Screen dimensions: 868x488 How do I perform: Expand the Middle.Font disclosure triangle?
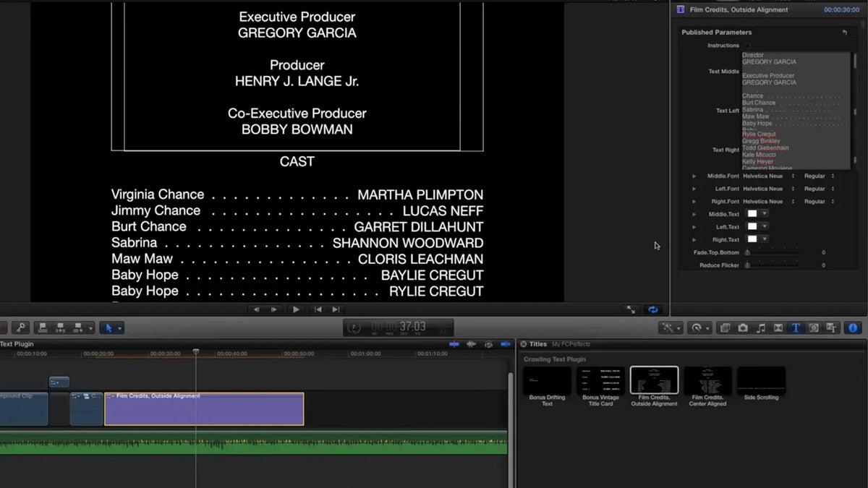(694, 176)
